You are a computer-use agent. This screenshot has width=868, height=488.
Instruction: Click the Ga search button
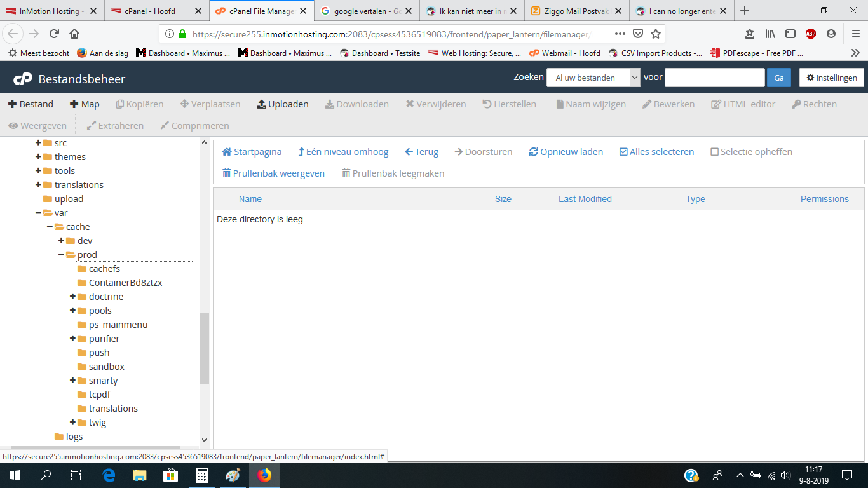(779, 78)
